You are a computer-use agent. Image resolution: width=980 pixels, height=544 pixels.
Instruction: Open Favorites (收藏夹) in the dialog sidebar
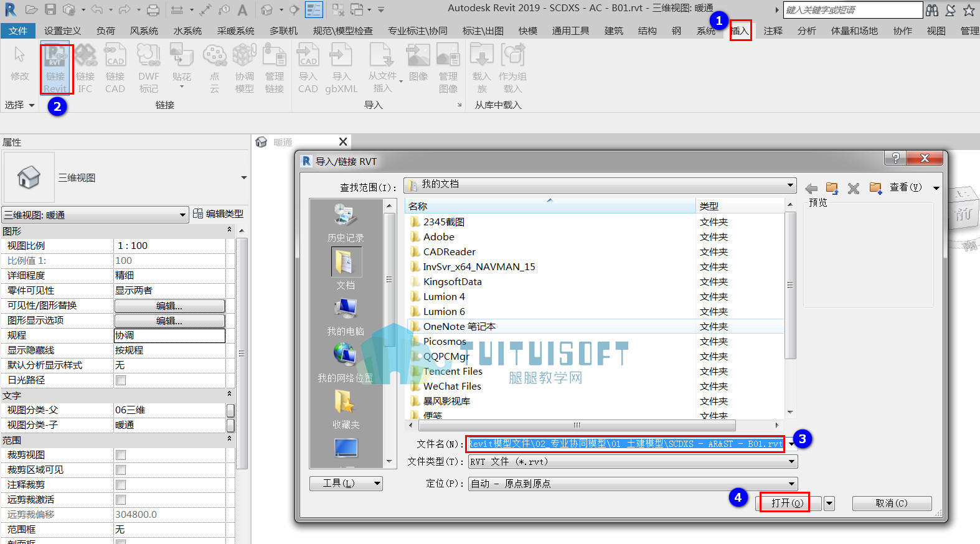346,410
